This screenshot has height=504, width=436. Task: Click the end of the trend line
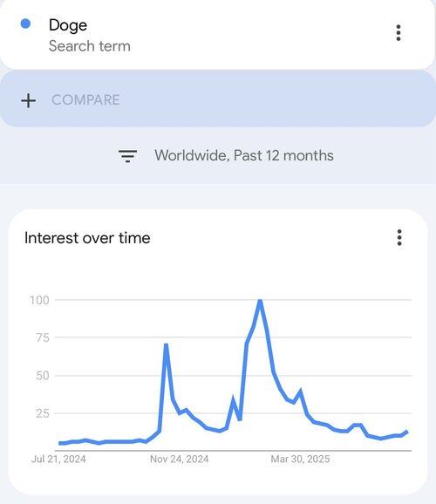click(407, 432)
